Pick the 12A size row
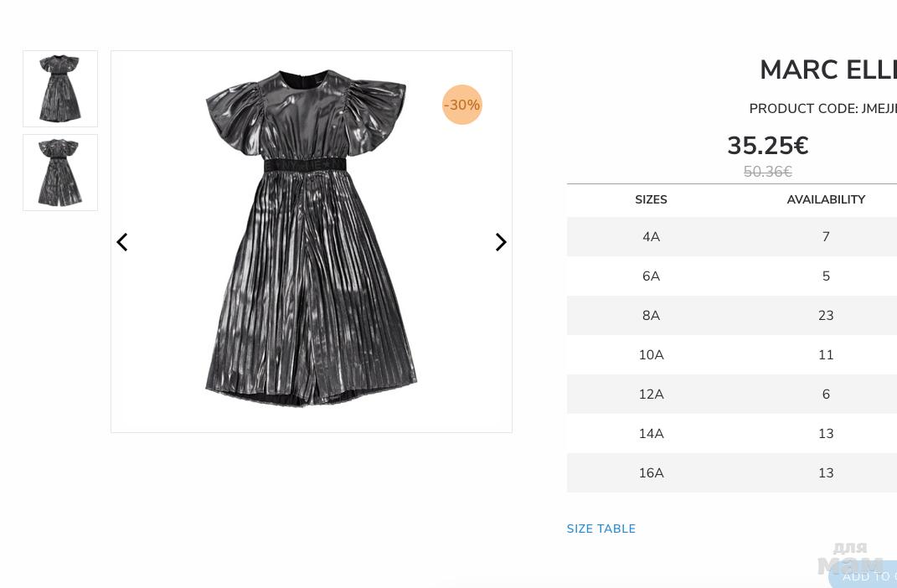The width and height of the screenshot is (897, 588). 651,395
